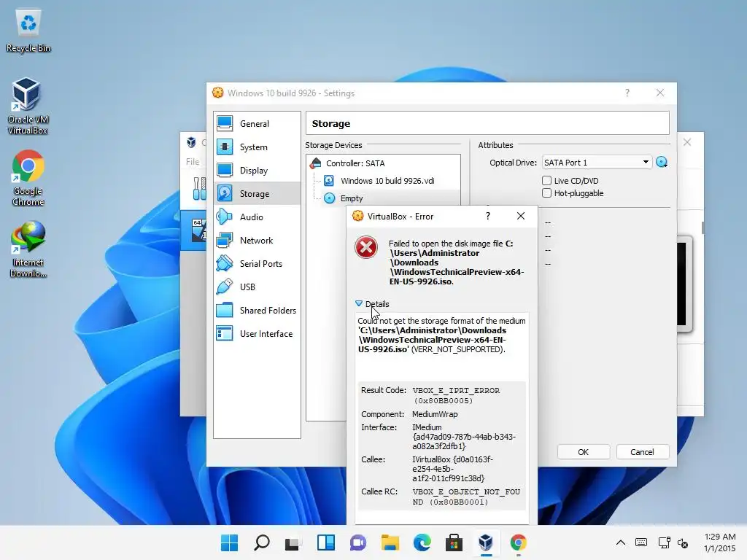Image resolution: width=747 pixels, height=560 pixels.
Task: Open Task View from the taskbar
Action: (293, 542)
